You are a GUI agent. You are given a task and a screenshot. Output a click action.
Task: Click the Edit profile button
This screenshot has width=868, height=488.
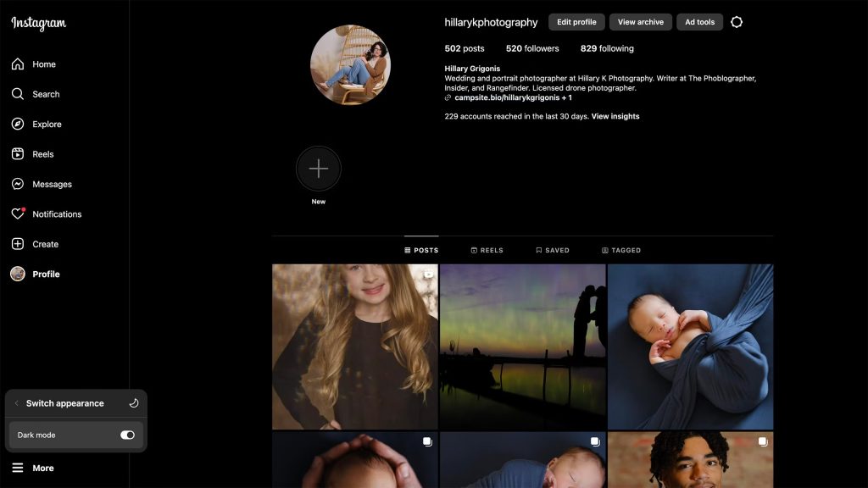(576, 22)
